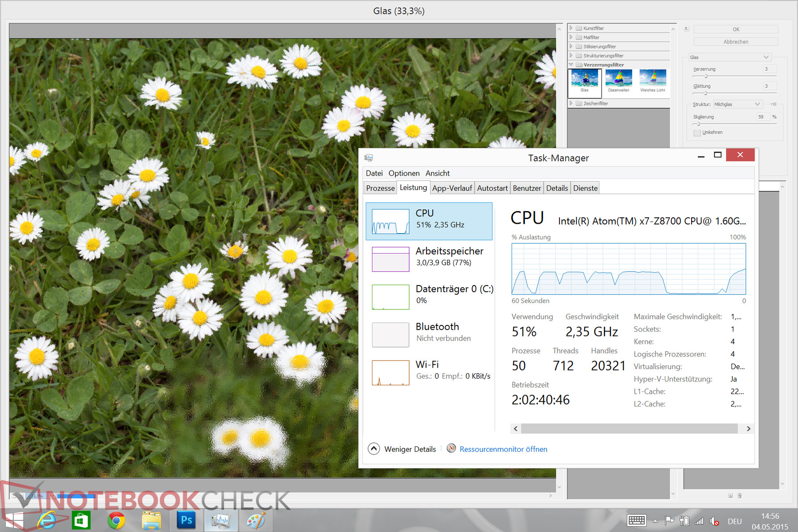Click the CPU Auslastung graph
Screen dimensions: 798x532
click(629, 269)
